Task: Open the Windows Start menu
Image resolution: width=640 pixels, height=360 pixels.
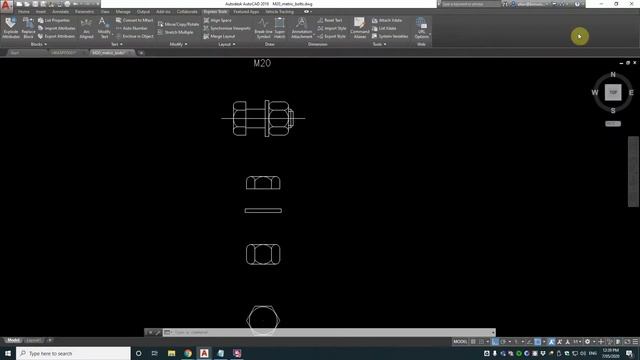Action: pos(8,353)
